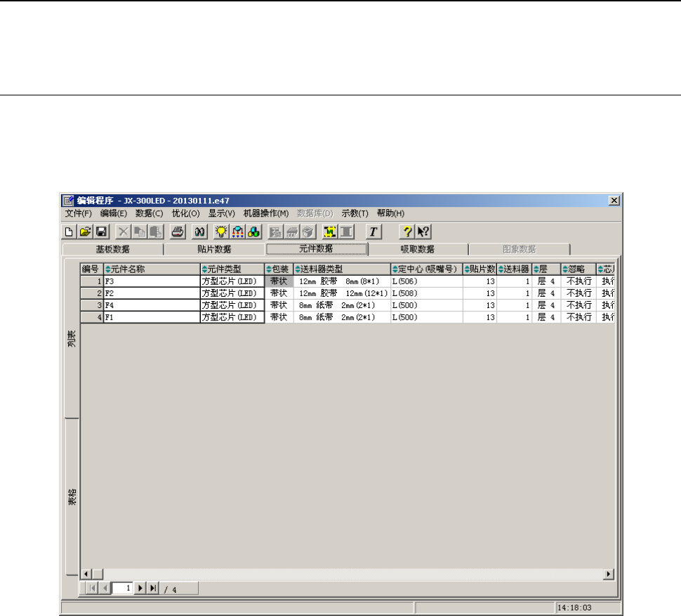681x616 pixels.
Task: Click the yellow-green conveyor toolbar icon
Action: [330, 232]
